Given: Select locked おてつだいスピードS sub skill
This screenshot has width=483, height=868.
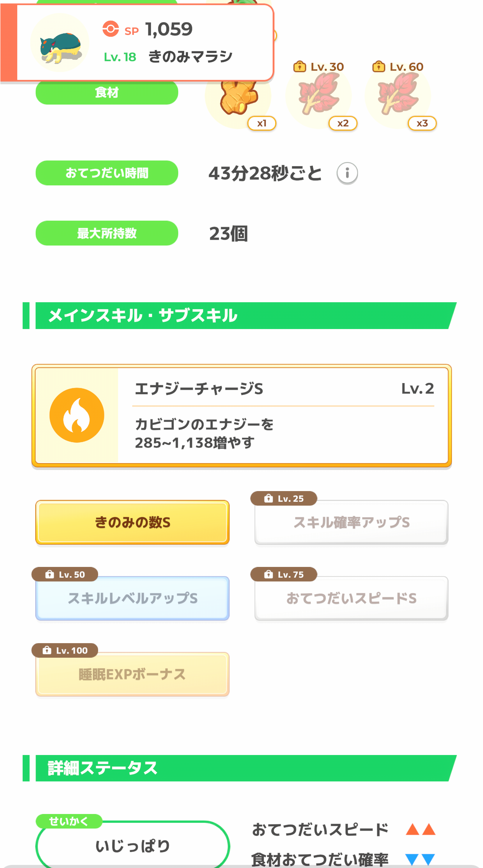Looking at the screenshot, I should point(352,598).
